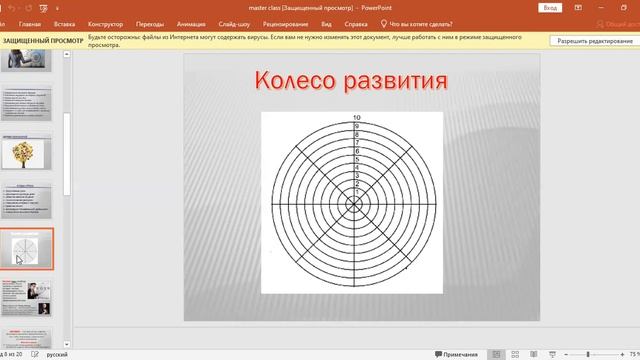Click the Вход sign-in button
The image size is (640, 360).
tap(550, 8)
